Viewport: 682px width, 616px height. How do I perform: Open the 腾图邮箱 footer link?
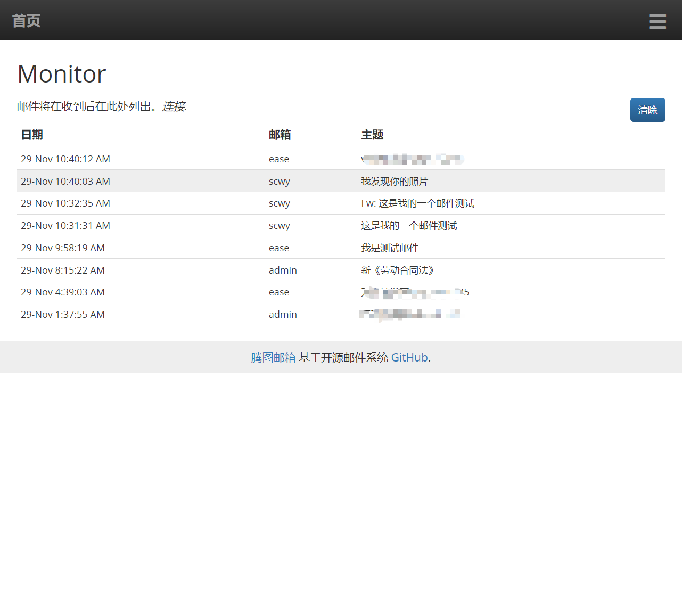click(273, 358)
